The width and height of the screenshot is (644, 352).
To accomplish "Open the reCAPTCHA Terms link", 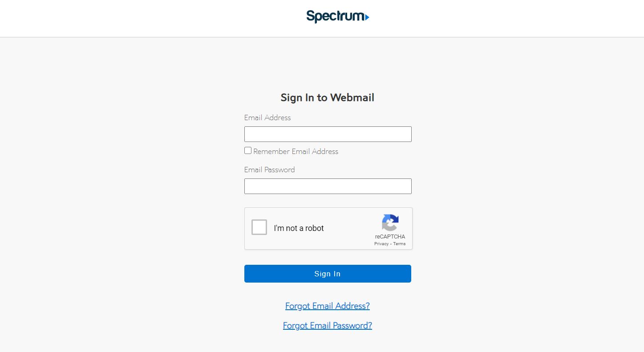I will click(x=399, y=244).
